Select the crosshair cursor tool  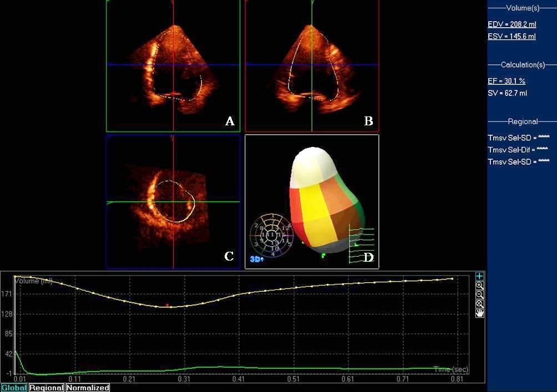tap(479, 276)
